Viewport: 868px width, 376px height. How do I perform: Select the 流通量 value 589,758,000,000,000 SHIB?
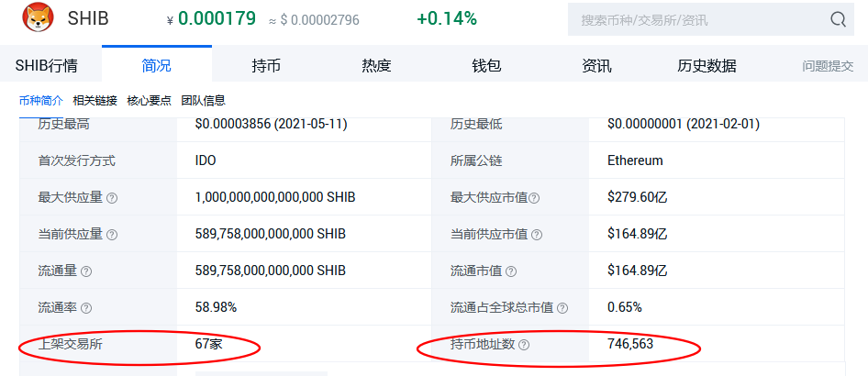[271, 271]
